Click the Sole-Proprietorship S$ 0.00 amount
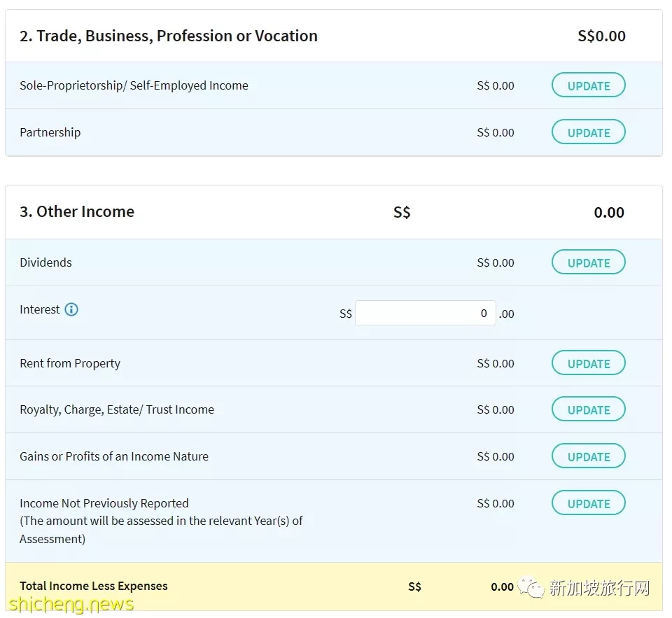 tap(496, 85)
